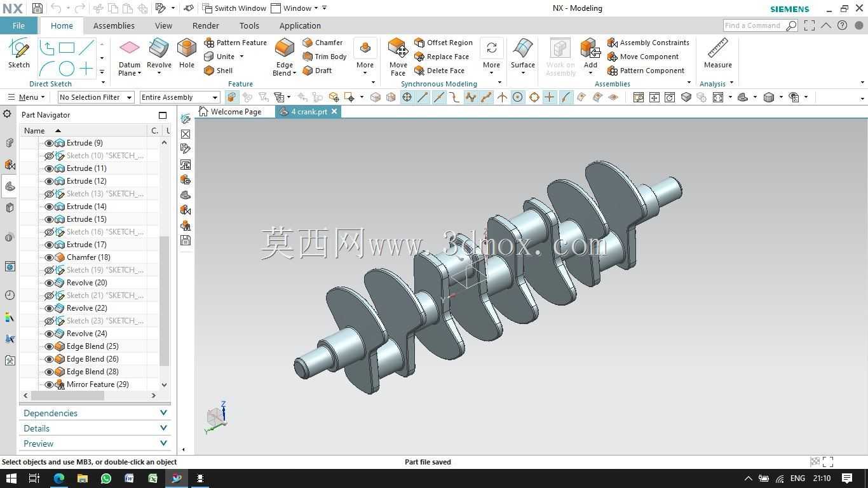Expand the Feature group More gallery

(x=365, y=57)
